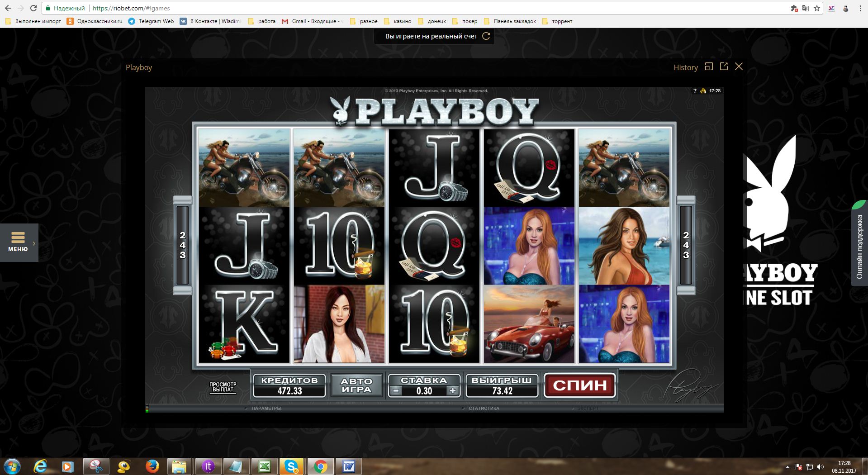Launch Internet Explorer from the taskbar
Viewport: 868px width, 475px height.
pos(41,466)
